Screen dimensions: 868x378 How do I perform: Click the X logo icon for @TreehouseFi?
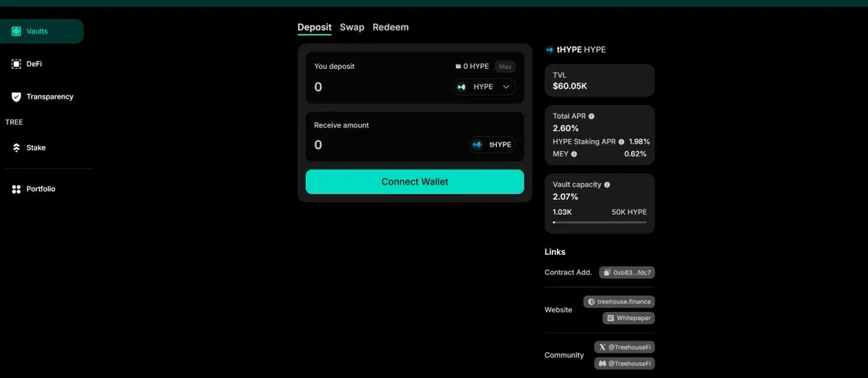pyautogui.click(x=602, y=347)
